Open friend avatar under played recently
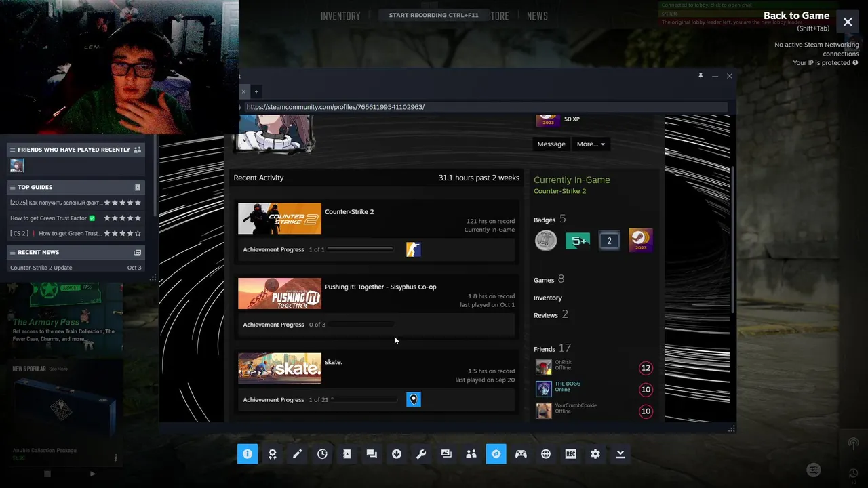This screenshot has width=868, height=488. [x=17, y=165]
